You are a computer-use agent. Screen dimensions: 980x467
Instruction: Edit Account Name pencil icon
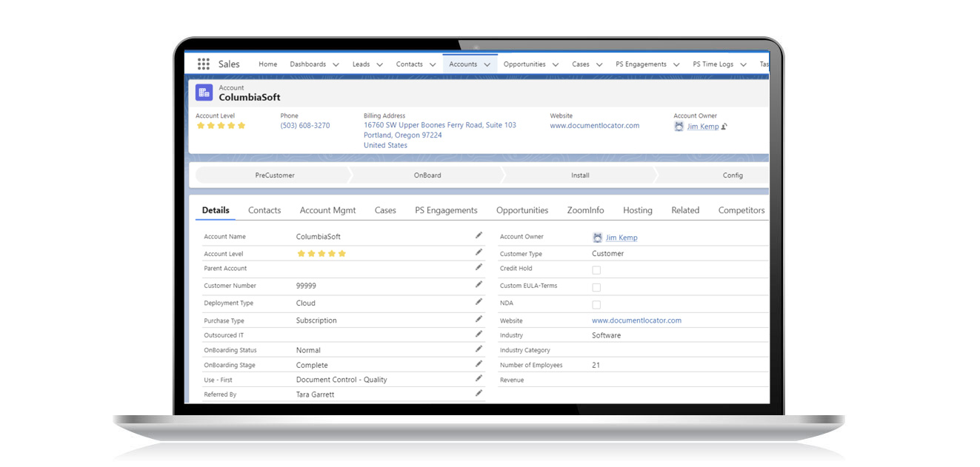pyautogui.click(x=479, y=235)
